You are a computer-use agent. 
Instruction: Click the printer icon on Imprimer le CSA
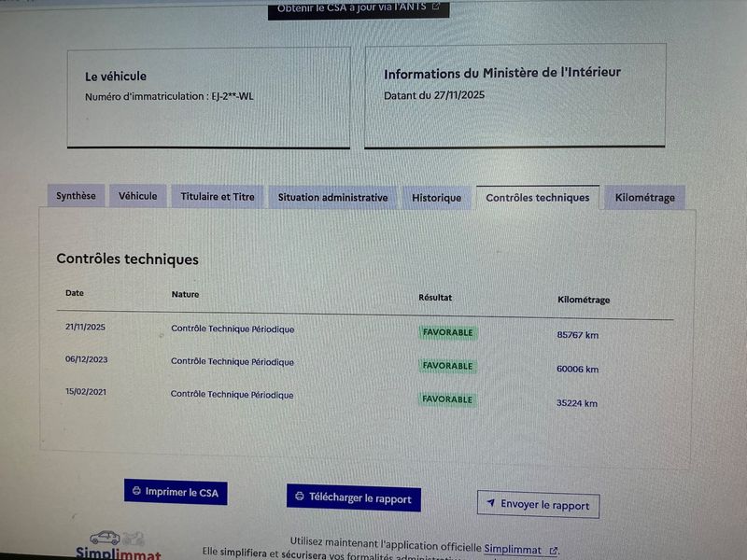(136, 492)
